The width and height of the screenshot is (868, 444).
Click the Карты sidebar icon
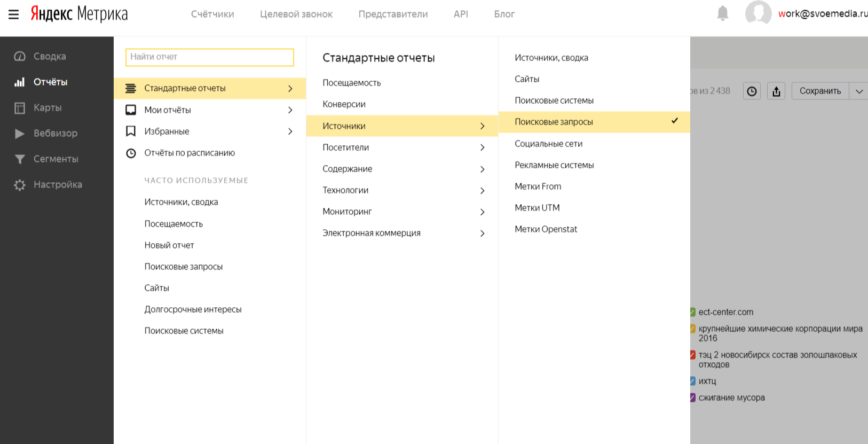tap(20, 107)
